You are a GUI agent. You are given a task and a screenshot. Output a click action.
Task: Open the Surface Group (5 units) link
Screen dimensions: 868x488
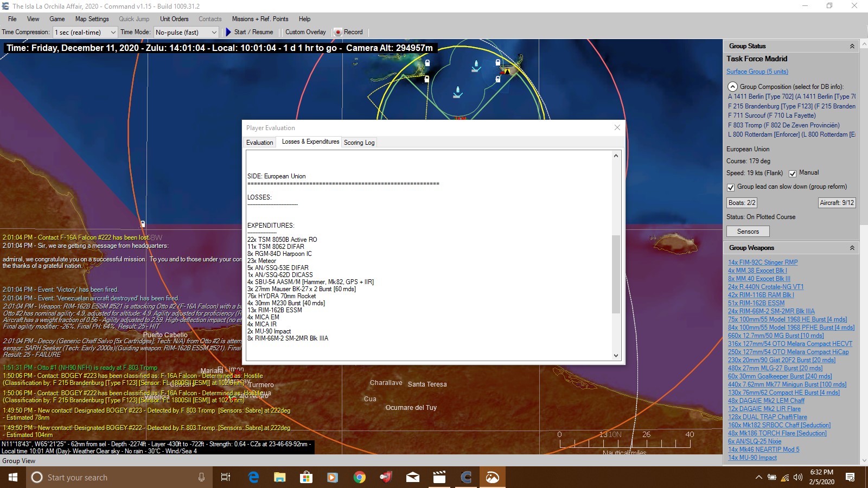click(757, 72)
